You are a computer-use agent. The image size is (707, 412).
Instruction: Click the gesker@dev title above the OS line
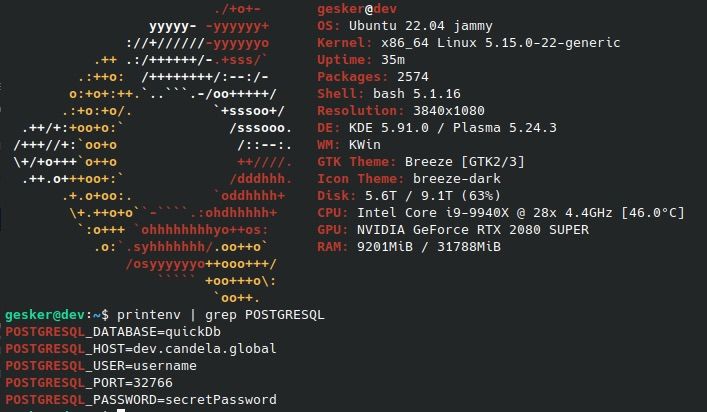357,9
